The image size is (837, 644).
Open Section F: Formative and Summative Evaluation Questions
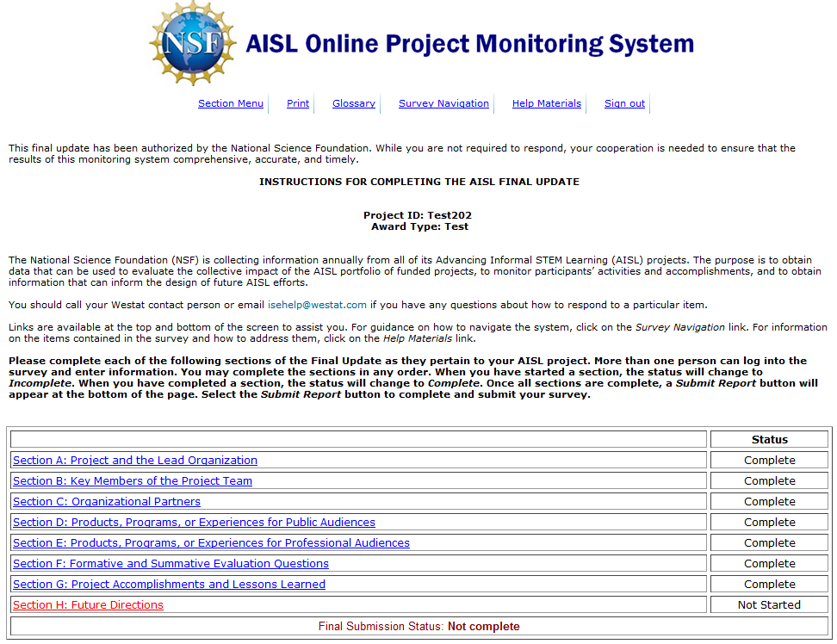point(170,563)
